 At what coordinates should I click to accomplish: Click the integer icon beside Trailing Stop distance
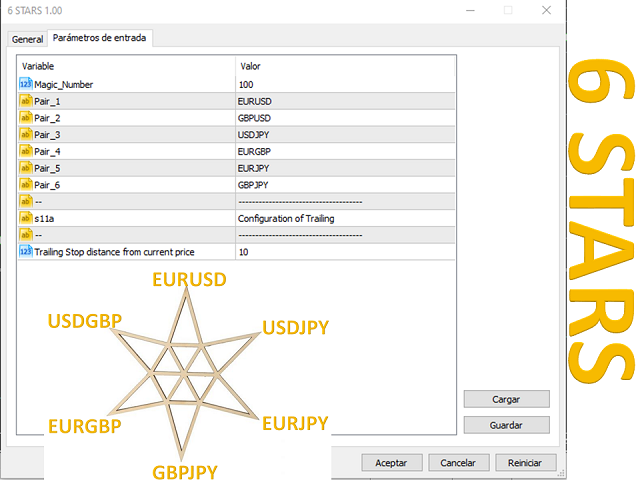point(26,252)
